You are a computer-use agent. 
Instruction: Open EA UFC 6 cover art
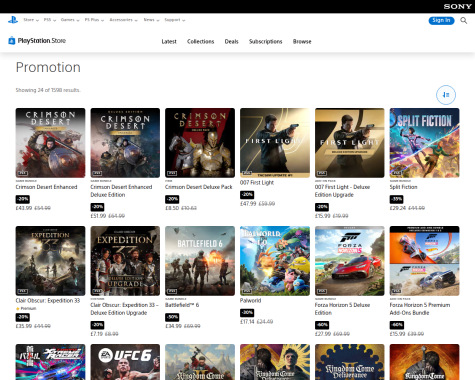tap(125, 362)
